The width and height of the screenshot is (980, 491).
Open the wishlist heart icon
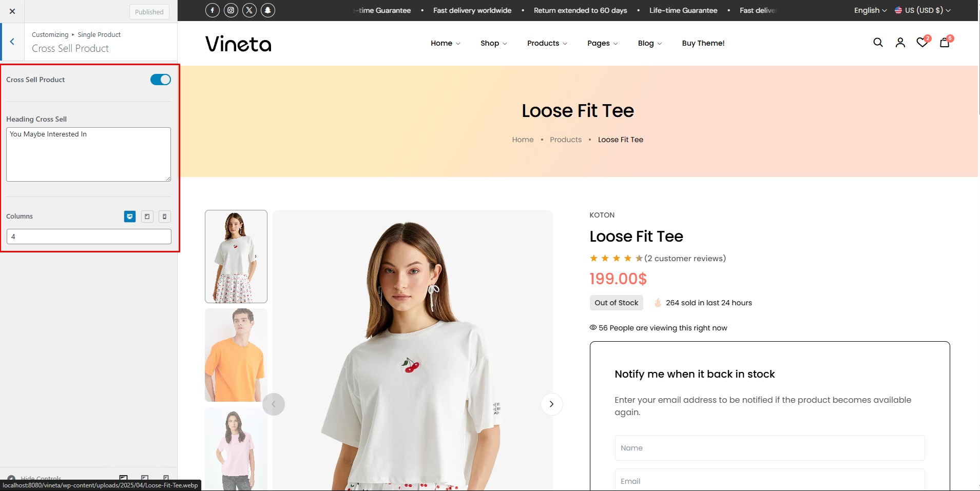coord(923,43)
